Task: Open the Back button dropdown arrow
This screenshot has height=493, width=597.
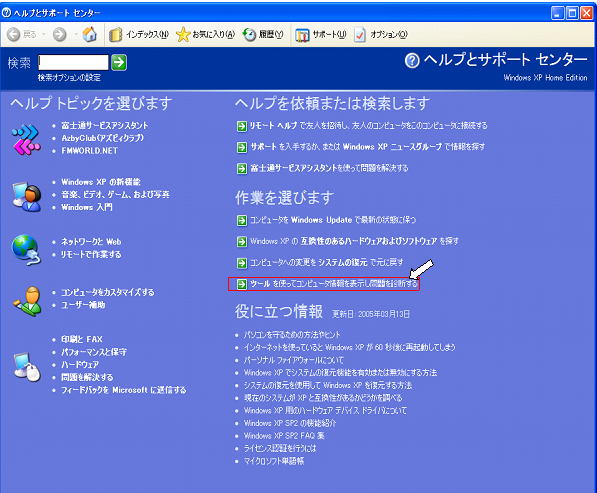Action: [x=44, y=35]
